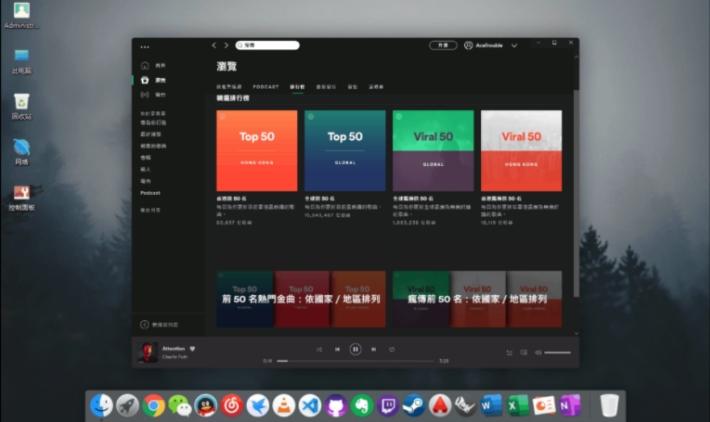This screenshot has height=422, width=710.
Task: Click the upgrade pill button next to the profile
Action: click(x=443, y=45)
